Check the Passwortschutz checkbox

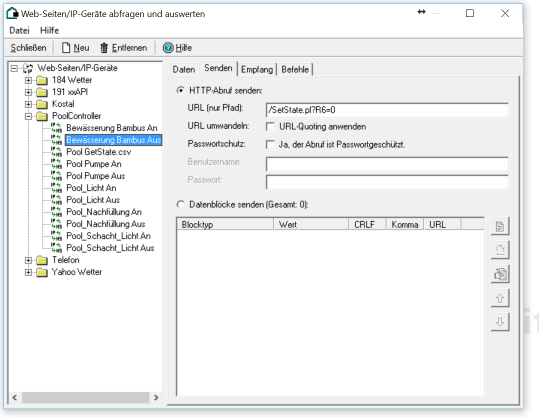(271, 144)
